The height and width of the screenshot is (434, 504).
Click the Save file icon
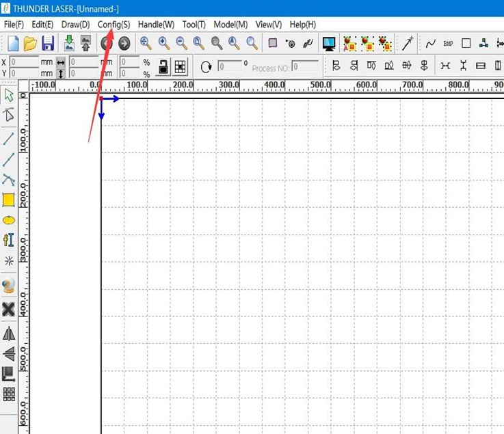tap(48, 44)
